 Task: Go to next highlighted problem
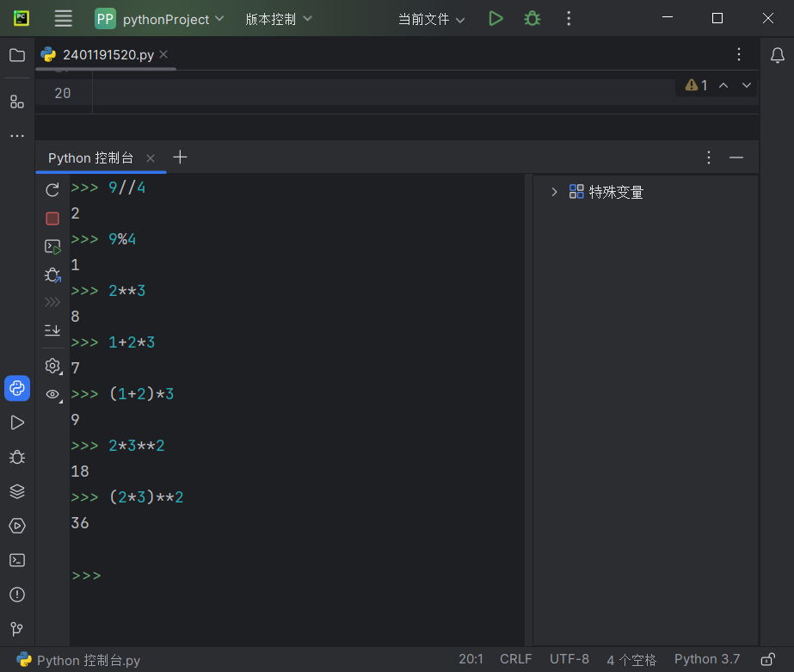coord(747,85)
